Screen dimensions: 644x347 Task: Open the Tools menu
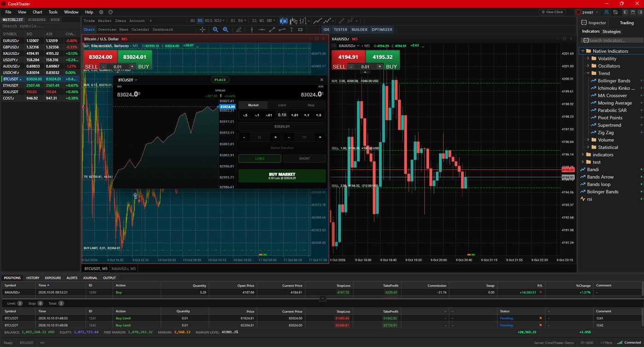(x=53, y=12)
